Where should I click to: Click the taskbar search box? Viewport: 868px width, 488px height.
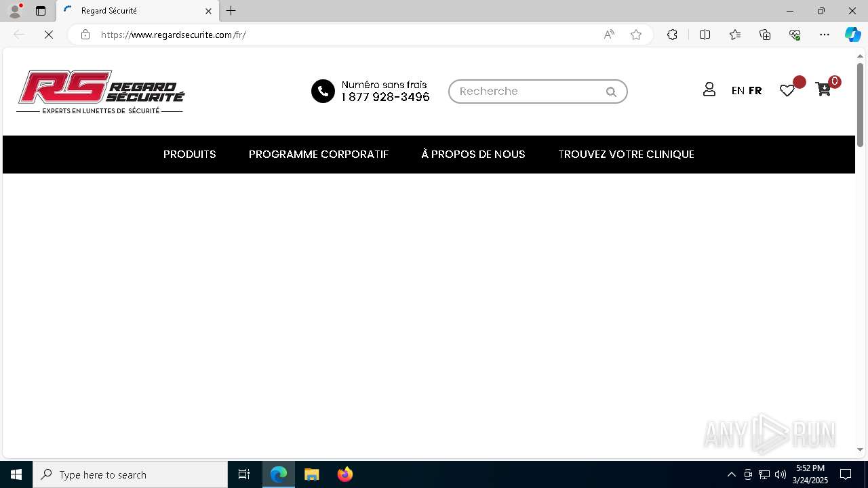tap(130, 474)
